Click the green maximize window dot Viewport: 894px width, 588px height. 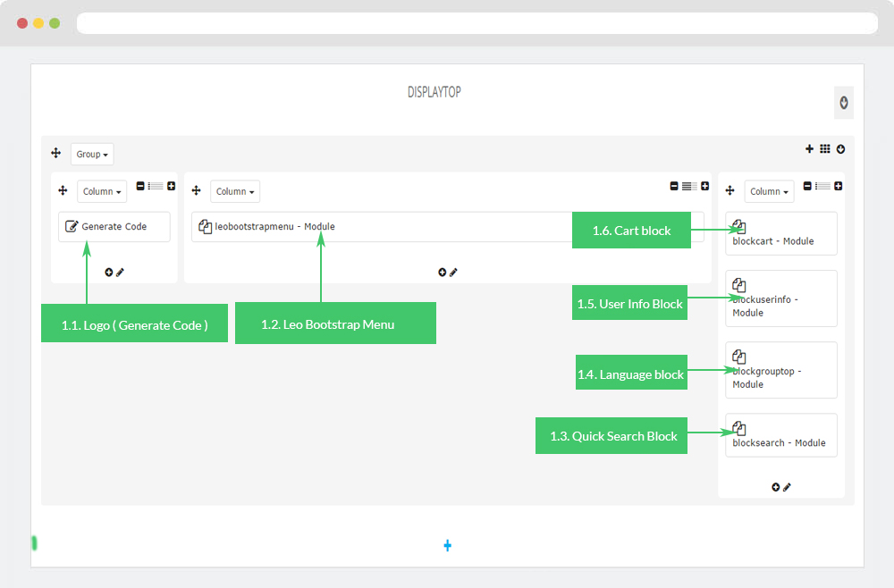coord(55,23)
